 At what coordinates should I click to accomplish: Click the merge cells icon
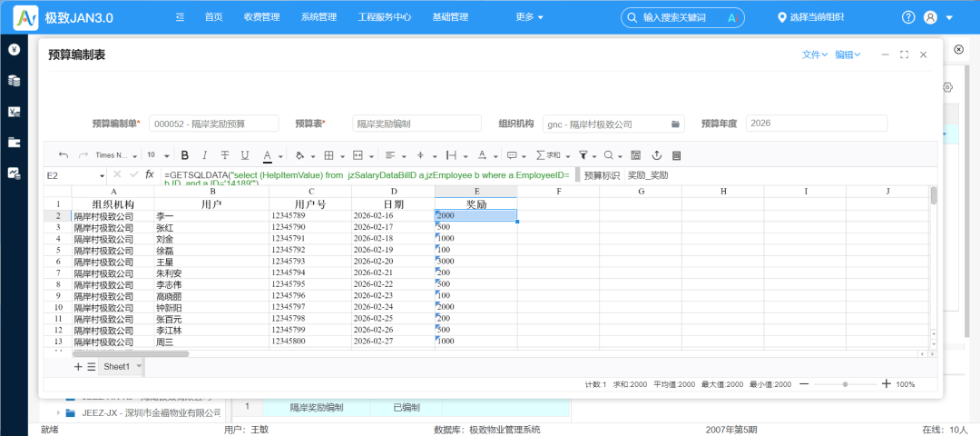point(358,155)
